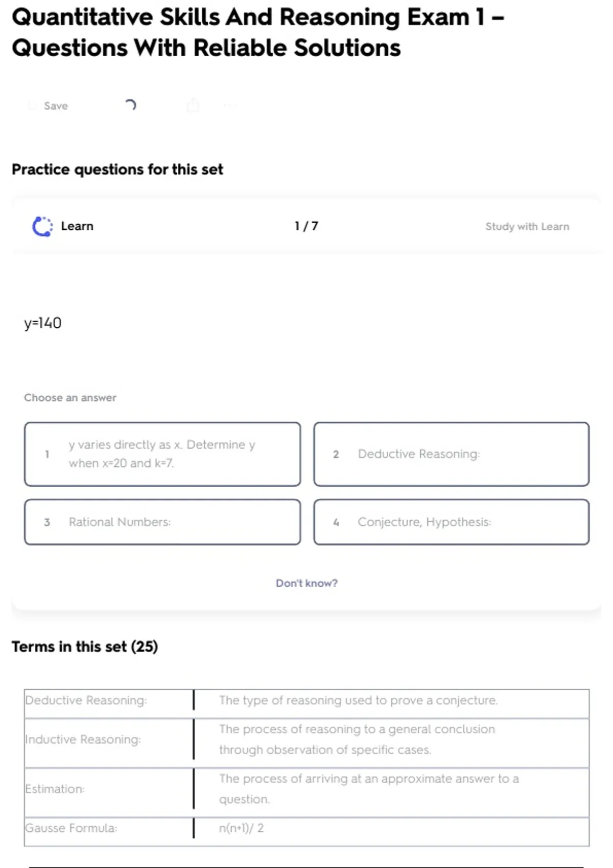Click the Deductive Reasoning term in the list
613x868 pixels.
86,700
